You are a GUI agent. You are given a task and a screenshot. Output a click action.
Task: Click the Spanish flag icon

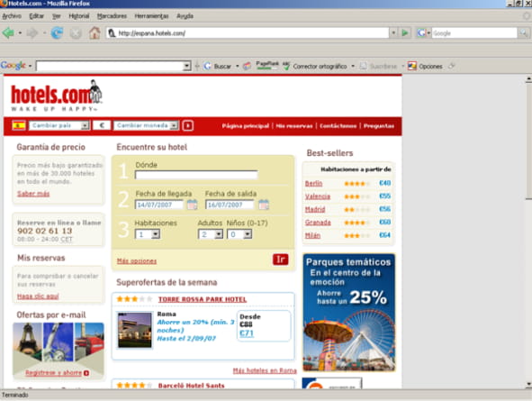(x=19, y=125)
